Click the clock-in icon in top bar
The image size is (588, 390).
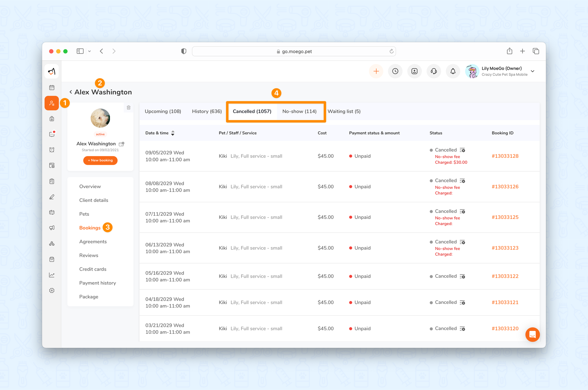click(395, 71)
